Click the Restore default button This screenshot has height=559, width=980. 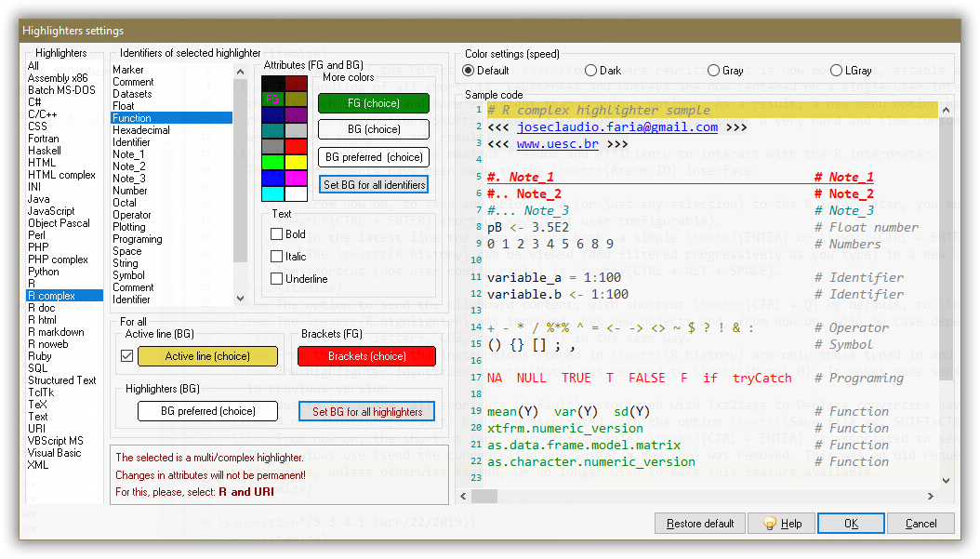(x=700, y=524)
